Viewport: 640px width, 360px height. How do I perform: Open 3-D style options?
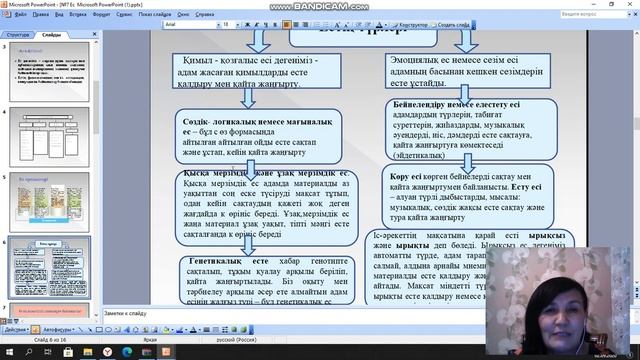(x=243, y=329)
